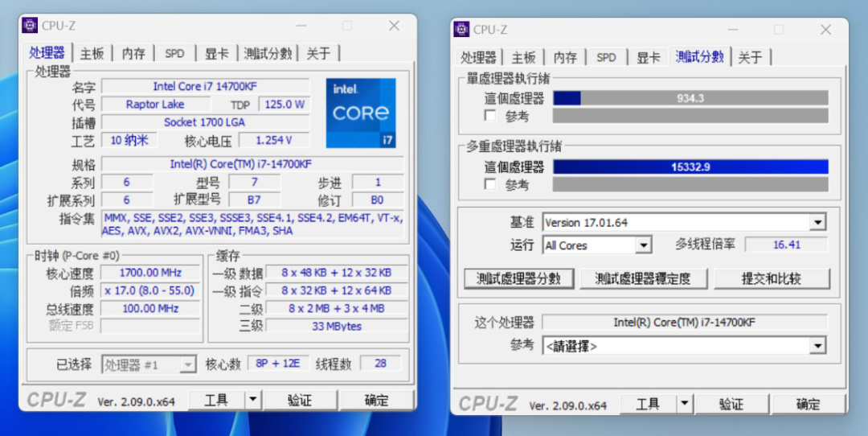Close the left CPU-Z window
The width and height of the screenshot is (868, 436).
394,26
